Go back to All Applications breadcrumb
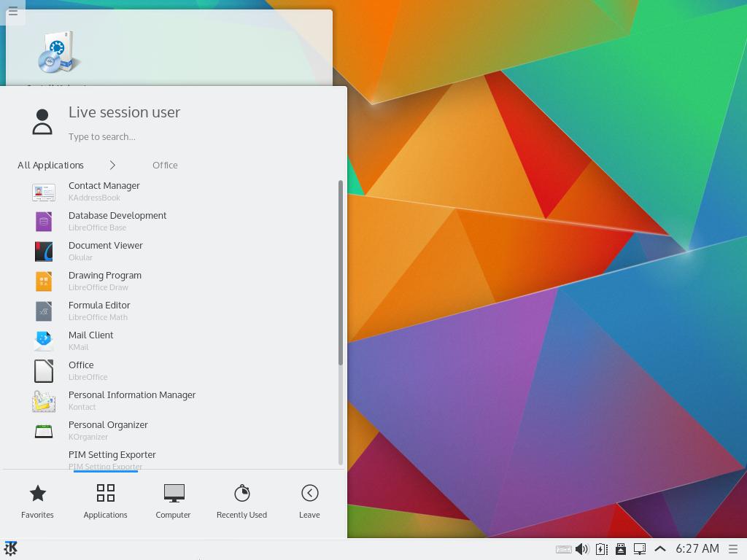Image resolution: width=747 pixels, height=560 pixels. tap(50, 166)
